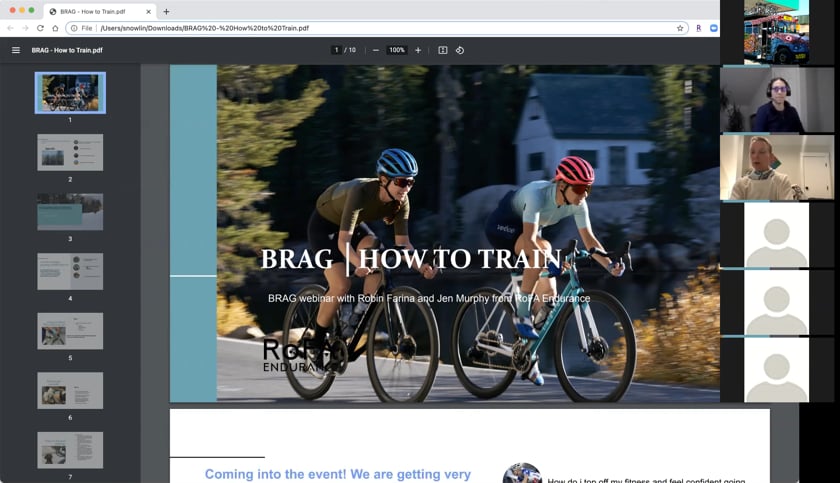
Task: Click the BRAG | HOW TO TRAIN title
Action: tap(411, 259)
